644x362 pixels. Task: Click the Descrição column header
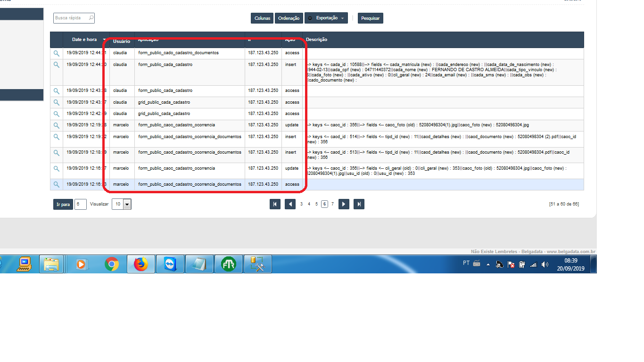(x=316, y=40)
